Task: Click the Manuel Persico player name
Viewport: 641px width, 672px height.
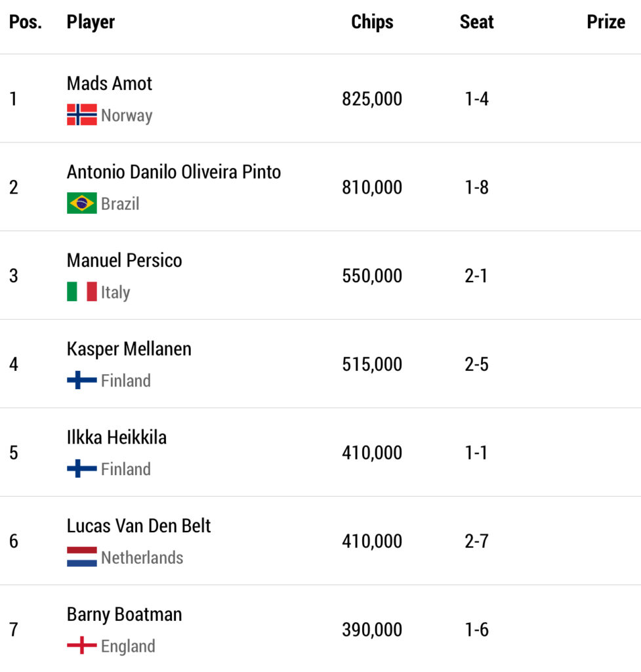Action: point(125,260)
